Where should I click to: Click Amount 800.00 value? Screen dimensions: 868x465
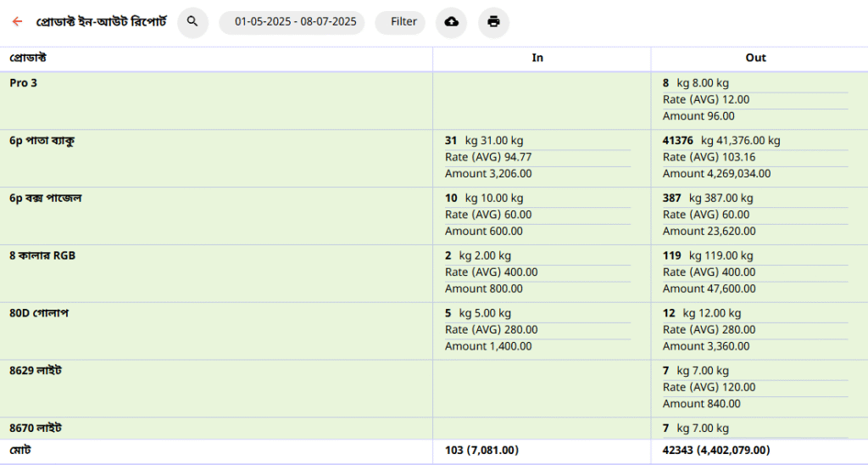coord(484,289)
